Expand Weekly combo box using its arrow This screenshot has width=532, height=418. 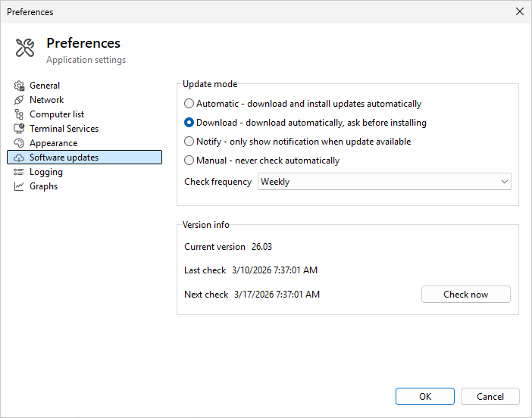(x=504, y=182)
